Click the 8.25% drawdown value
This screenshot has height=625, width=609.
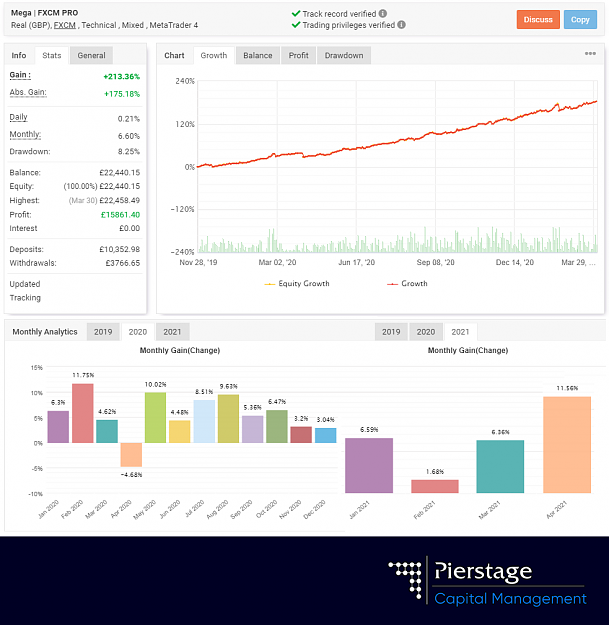click(129, 151)
